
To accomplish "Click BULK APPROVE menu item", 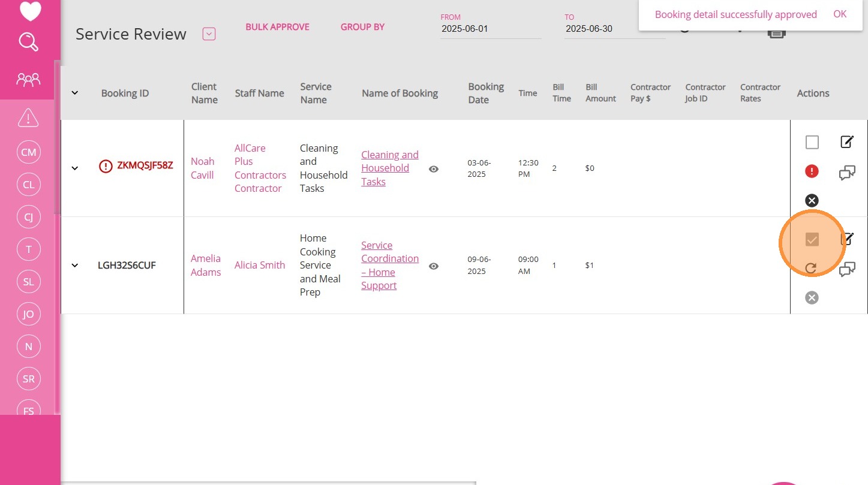I will click(277, 27).
